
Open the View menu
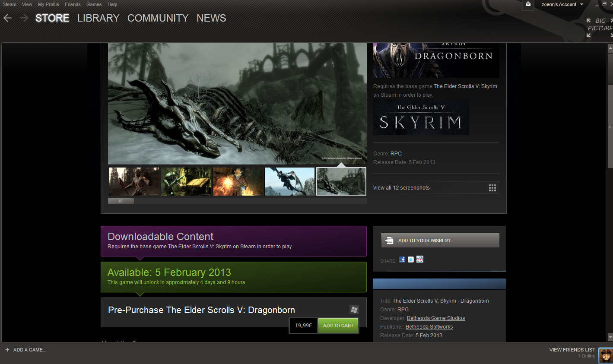pos(27,4)
